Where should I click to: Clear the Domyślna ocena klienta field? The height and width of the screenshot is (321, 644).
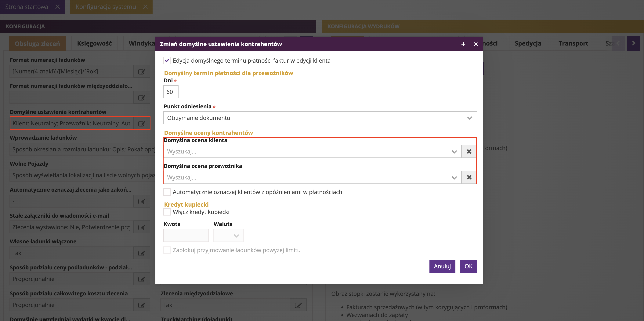tap(469, 151)
